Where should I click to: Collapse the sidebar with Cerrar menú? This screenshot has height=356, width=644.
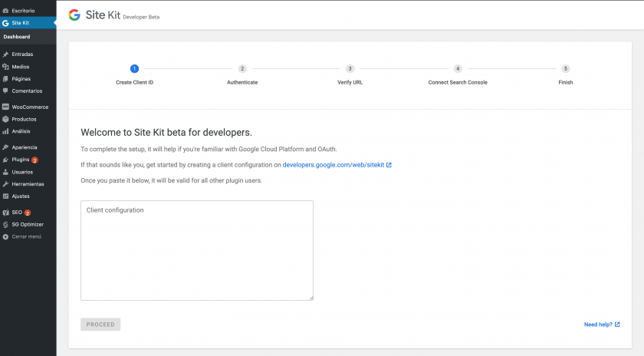pyautogui.click(x=26, y=236)
